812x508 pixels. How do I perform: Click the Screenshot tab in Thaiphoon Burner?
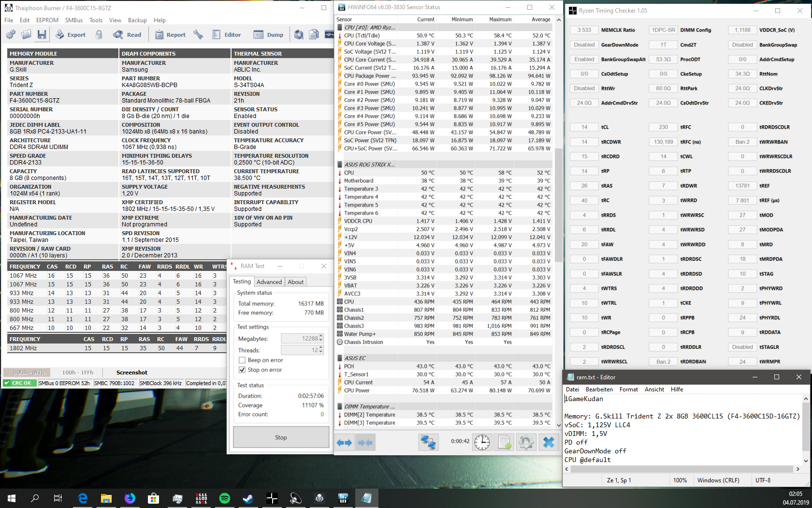(x=132, y=373)
